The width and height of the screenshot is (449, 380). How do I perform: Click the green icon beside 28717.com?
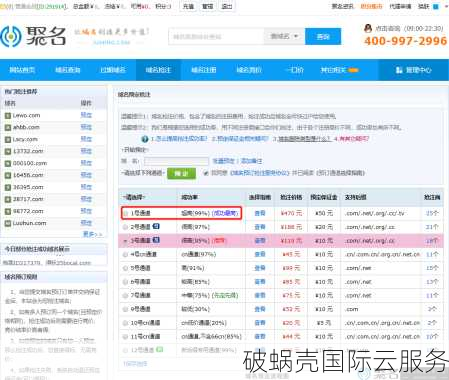(8, 200)
